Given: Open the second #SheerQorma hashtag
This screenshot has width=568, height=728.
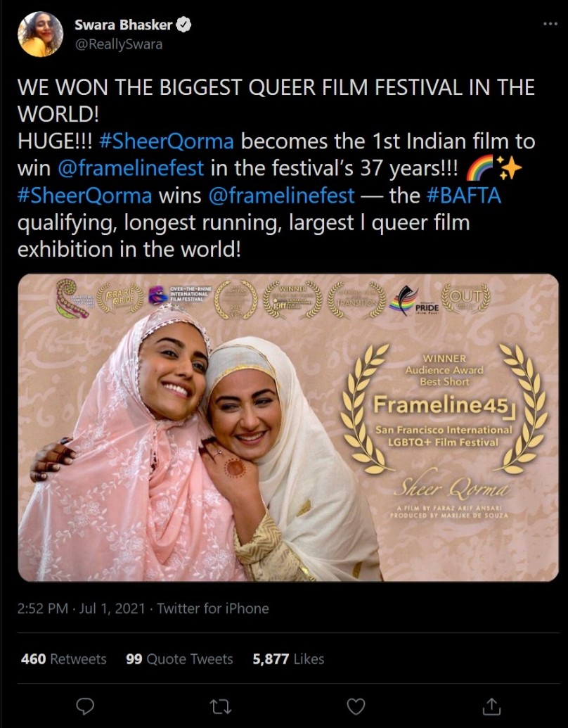Looking at the screenshot, I should coord(84,196).
